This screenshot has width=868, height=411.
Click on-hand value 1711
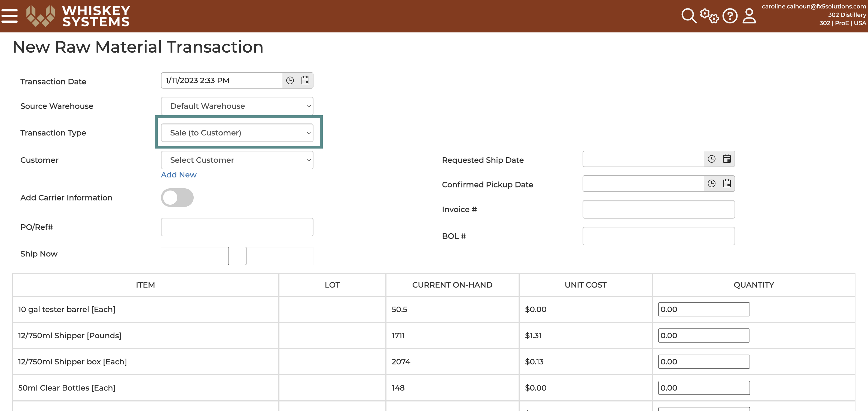pyautogui.click(x=398, y=336)
